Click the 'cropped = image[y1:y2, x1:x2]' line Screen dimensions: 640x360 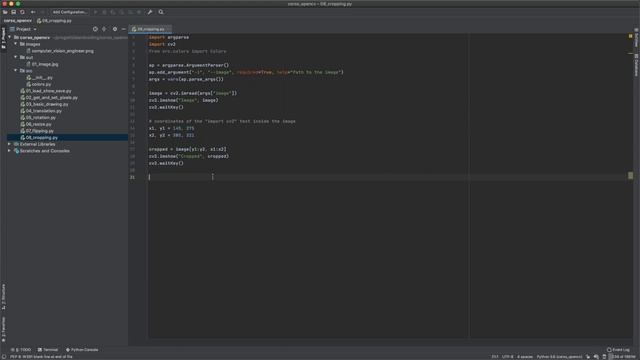(x=187, y=149)
